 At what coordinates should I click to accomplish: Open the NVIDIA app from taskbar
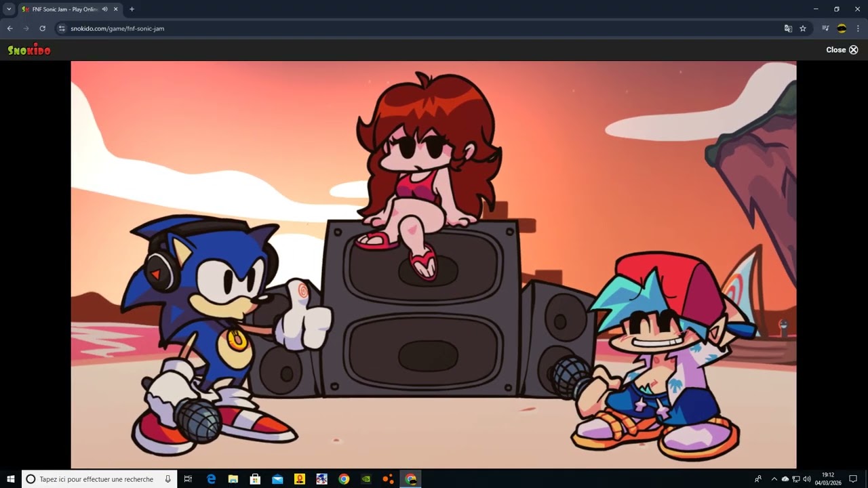click(x=366, y=479)
